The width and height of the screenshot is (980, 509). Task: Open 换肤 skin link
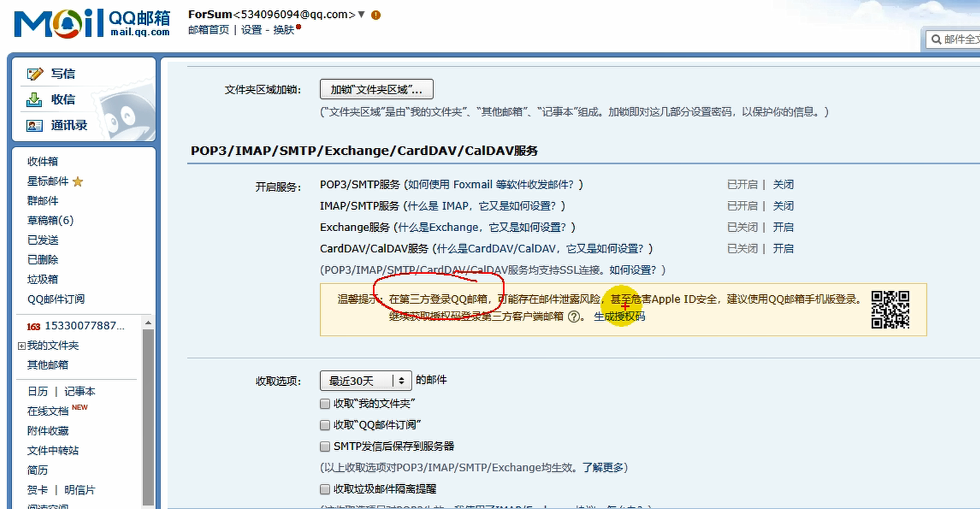[284, 30]
